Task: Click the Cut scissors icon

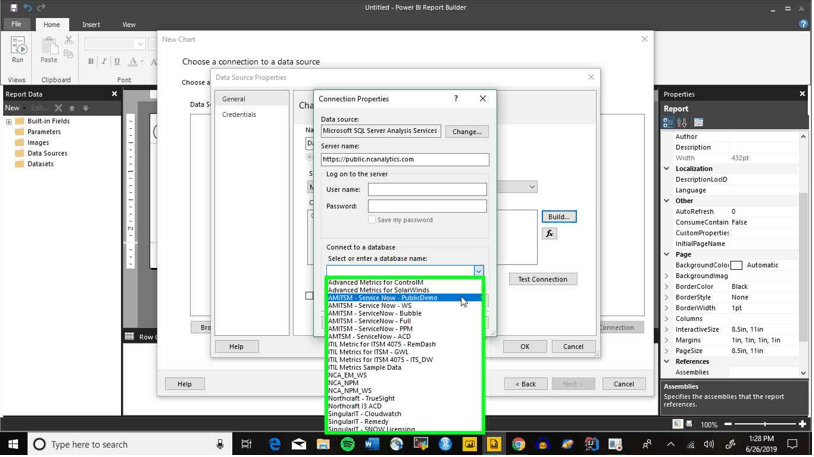Action: pyautogui.click(x=69, y=40)
